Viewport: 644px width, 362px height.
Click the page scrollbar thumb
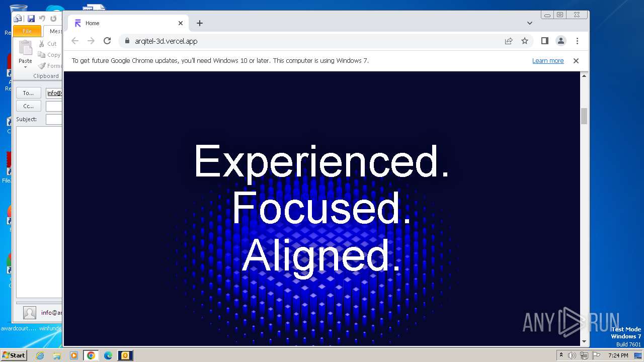click(x=584, y=116)
